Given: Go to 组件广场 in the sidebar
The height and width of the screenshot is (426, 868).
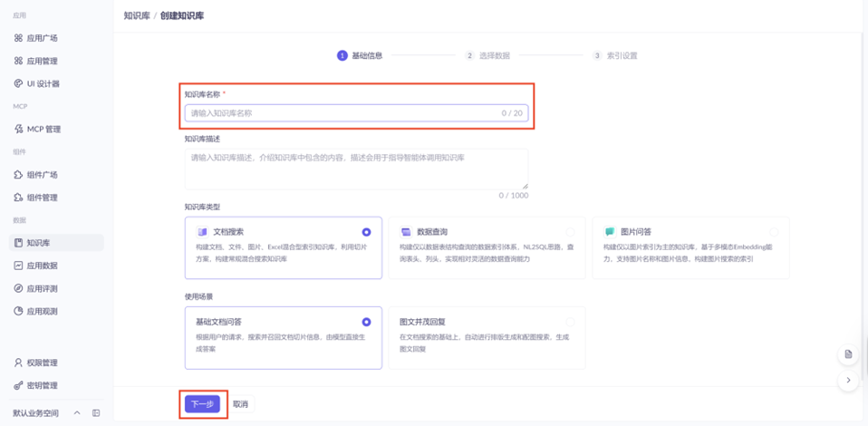Looking at the screenshot, I should coord(56,175).
